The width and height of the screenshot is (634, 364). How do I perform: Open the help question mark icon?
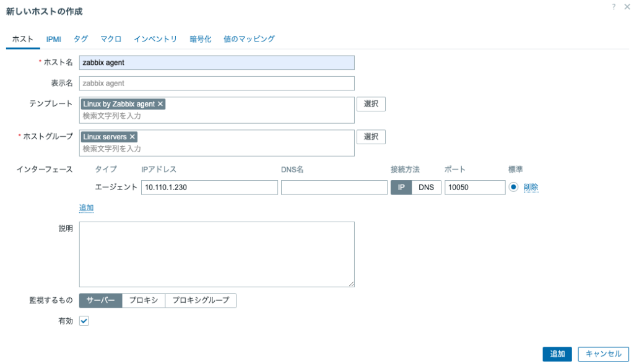click(614, 7)
